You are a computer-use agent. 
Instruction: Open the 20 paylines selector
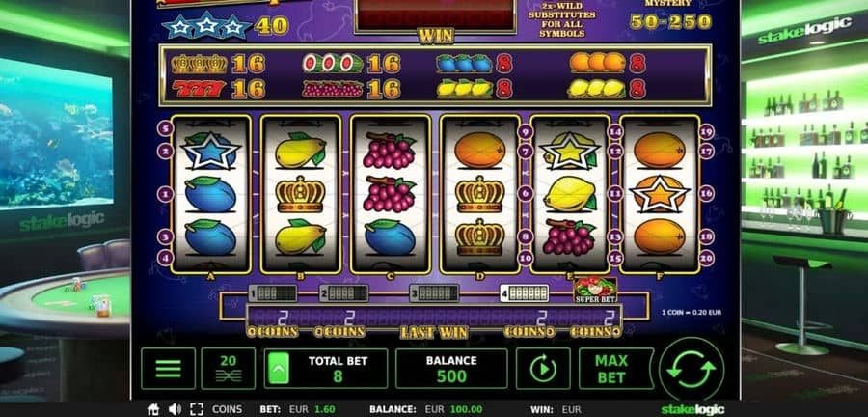click(x=228, y=369)
